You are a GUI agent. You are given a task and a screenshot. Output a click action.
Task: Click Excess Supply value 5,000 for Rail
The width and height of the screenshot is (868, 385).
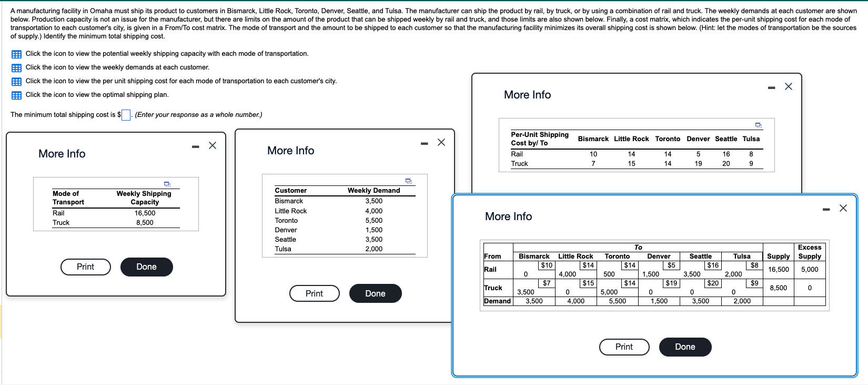810,270
